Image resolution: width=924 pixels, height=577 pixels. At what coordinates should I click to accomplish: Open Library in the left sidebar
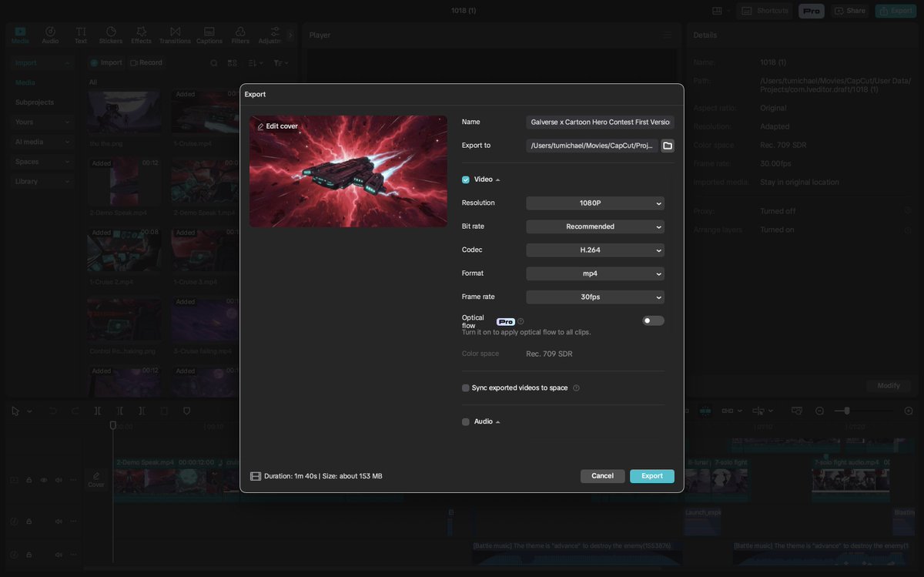click(43, 182)
